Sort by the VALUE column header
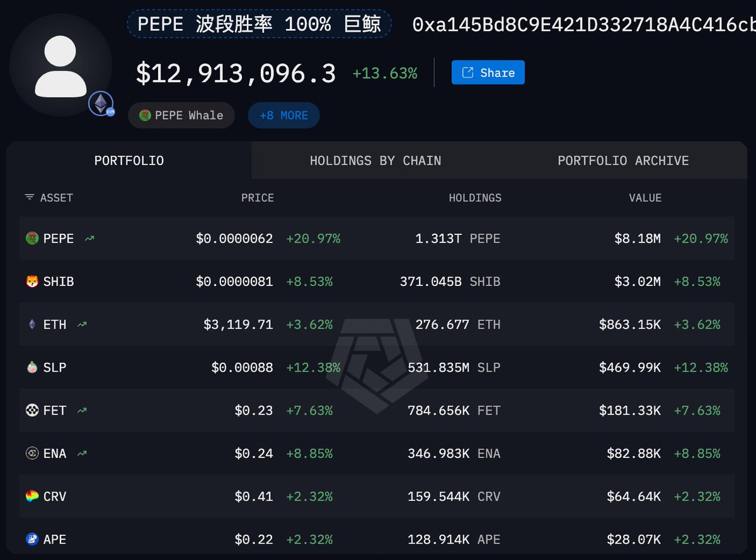 pyautogui.click(x=645, y=198)
